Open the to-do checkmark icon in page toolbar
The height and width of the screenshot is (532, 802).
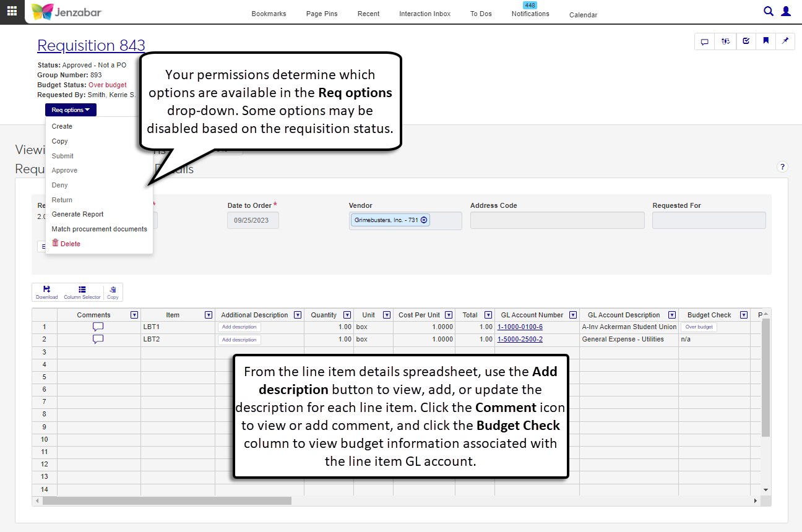coord(746,41)
